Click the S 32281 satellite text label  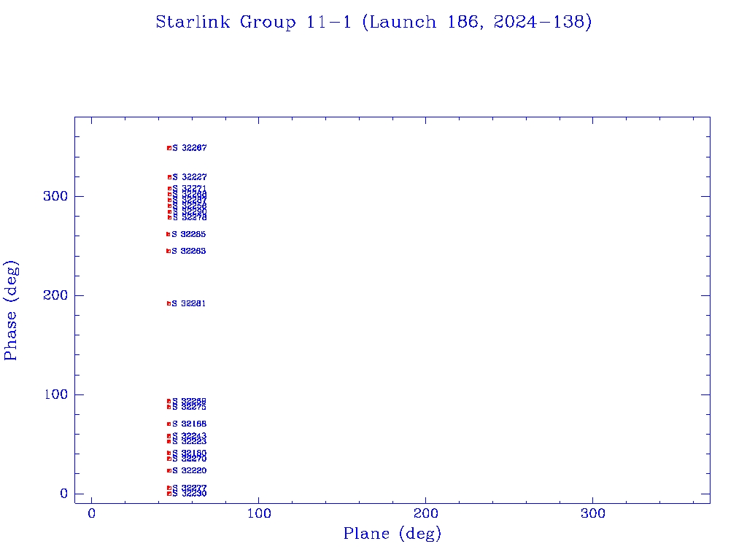pos(189,303)
